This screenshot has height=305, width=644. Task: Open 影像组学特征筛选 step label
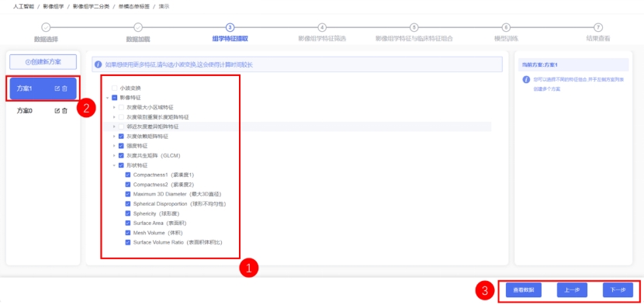click(x=322, y=39)
